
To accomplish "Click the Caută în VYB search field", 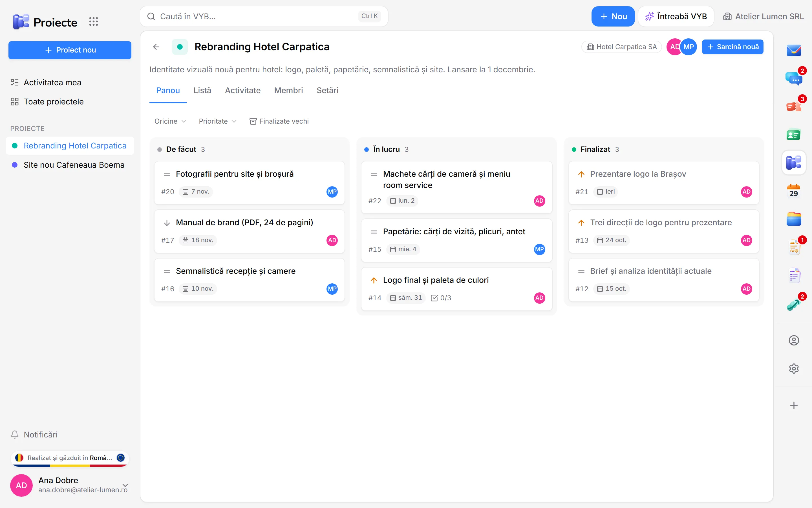I will point(264,16).
